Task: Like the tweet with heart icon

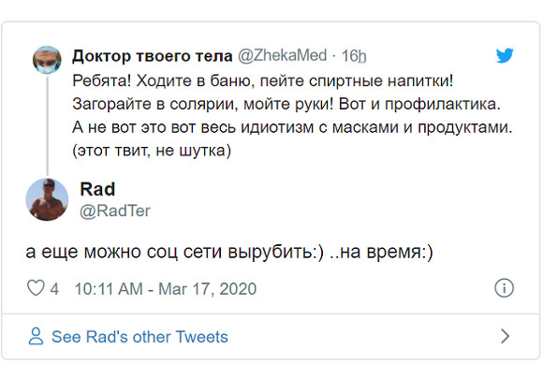Action: point(36,288)
